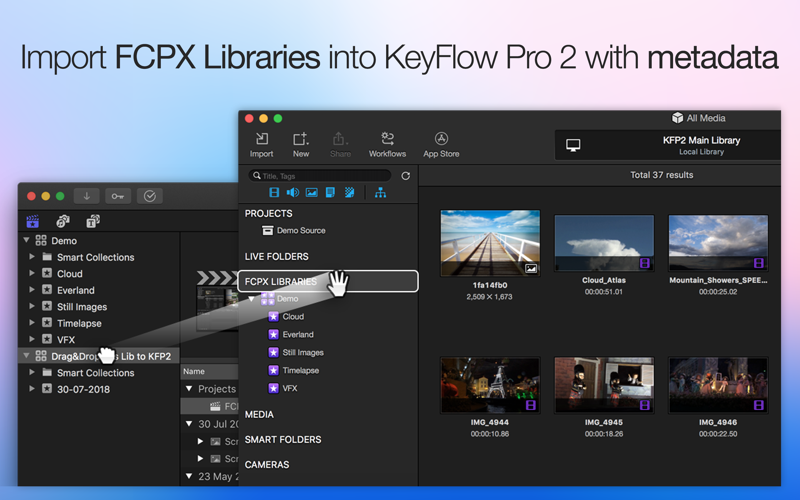Click the key icon in FCPX toolbar
Image resolution: width=800 pixels, height=500 pixels.
click(118, 196)
